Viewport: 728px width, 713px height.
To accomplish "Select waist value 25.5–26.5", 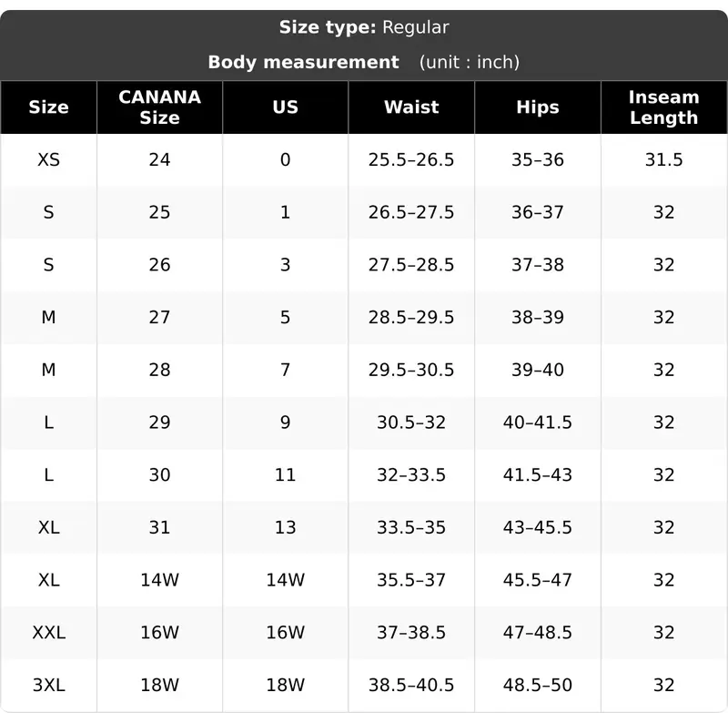I will tap(411, 159).
